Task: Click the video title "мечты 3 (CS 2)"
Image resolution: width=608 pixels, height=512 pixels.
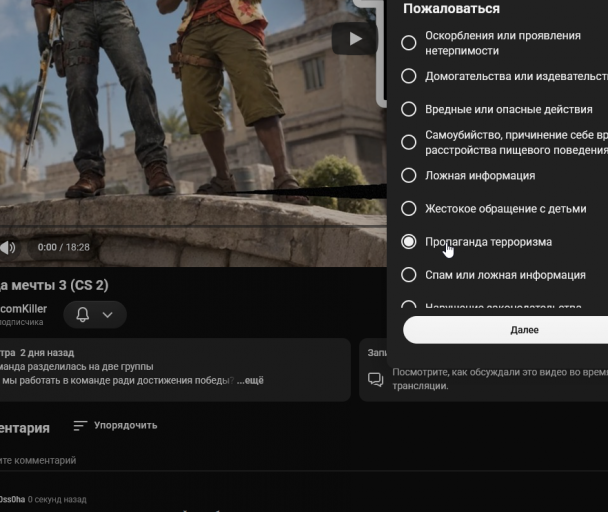Action: coord(54,285)
